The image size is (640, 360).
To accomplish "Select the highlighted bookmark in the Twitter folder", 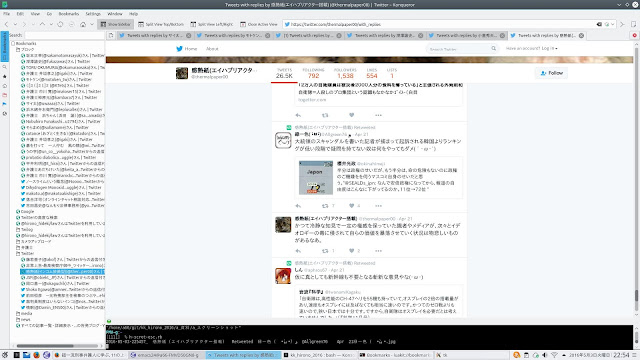I will click(62, 271).
